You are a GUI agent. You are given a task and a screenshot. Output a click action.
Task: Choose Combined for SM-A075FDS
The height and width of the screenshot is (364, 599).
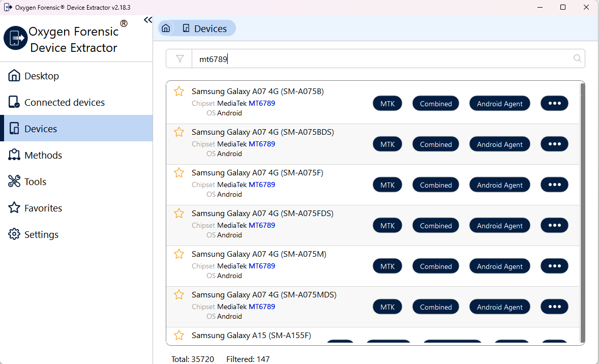tap(435, 226)
